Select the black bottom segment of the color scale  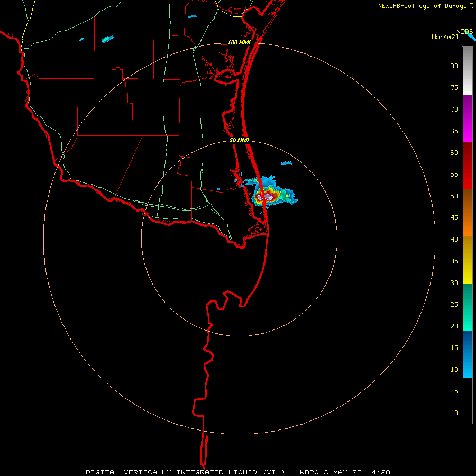pos(467,401)
